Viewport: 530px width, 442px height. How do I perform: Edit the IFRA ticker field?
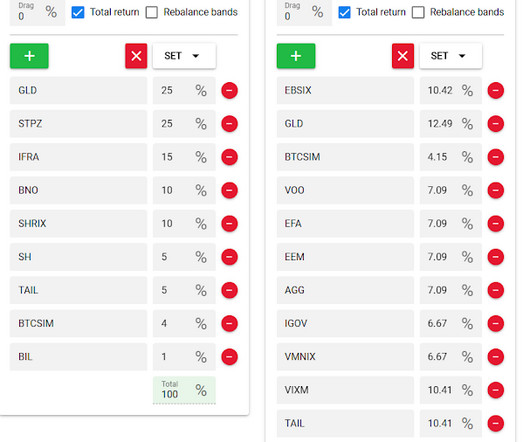pyautogui.click(x=78, y=157)
